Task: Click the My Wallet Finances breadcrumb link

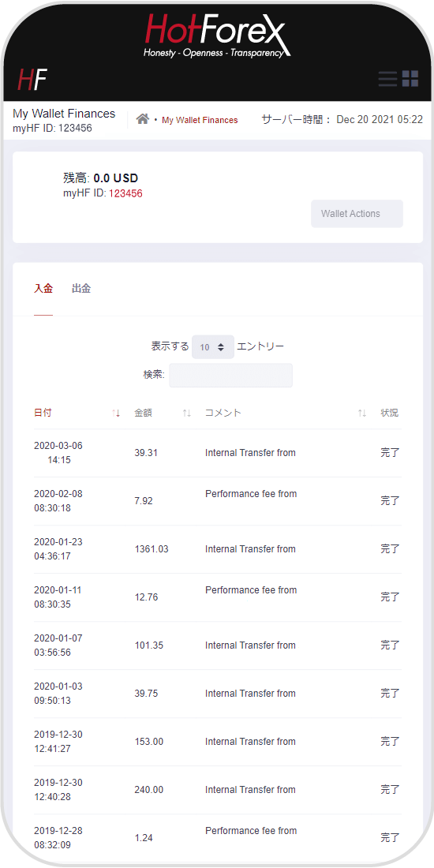Action: [x=200, y=120]
